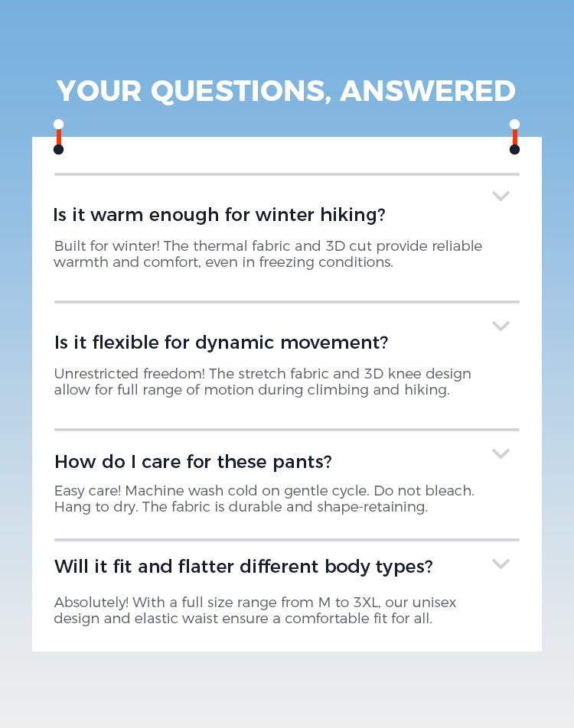The width and height of the screenshot is (574, 728).
Task: Click "Will it fit and flatter different body types?"
Action: point(243,567)
